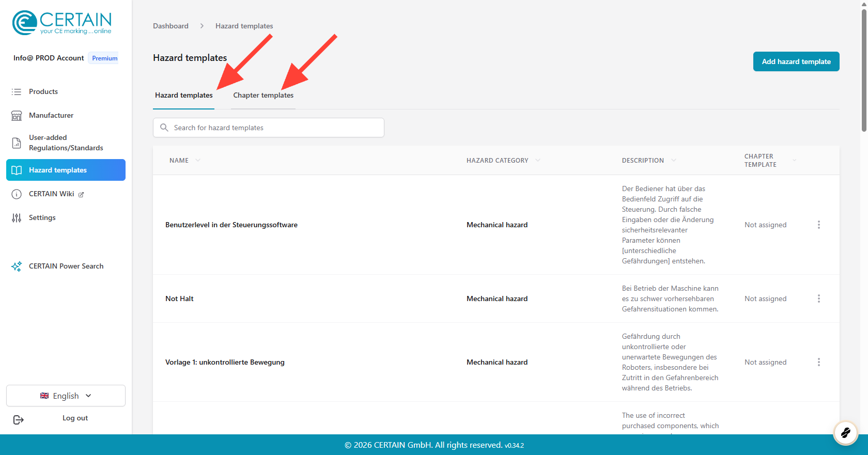The height and width of the screenshot is (455, 868).
Task: Focus the Search for hazard templates field
Action: coord(269,128)
